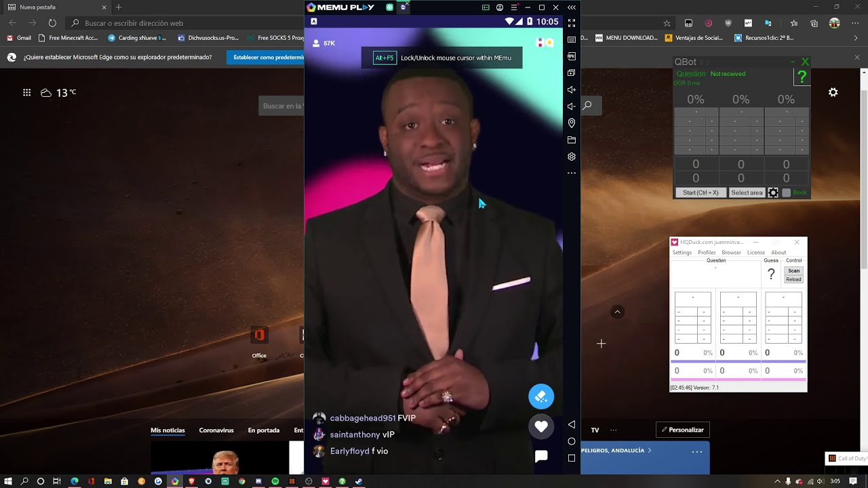The height and width of the screenshot is (488, 868).
Task: Tap Android recents square in MEmu
Action: coord(572,458)
